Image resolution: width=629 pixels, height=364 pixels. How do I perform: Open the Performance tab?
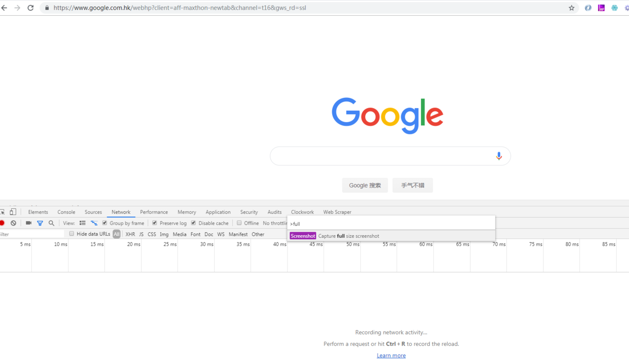(x=154, y=212)
